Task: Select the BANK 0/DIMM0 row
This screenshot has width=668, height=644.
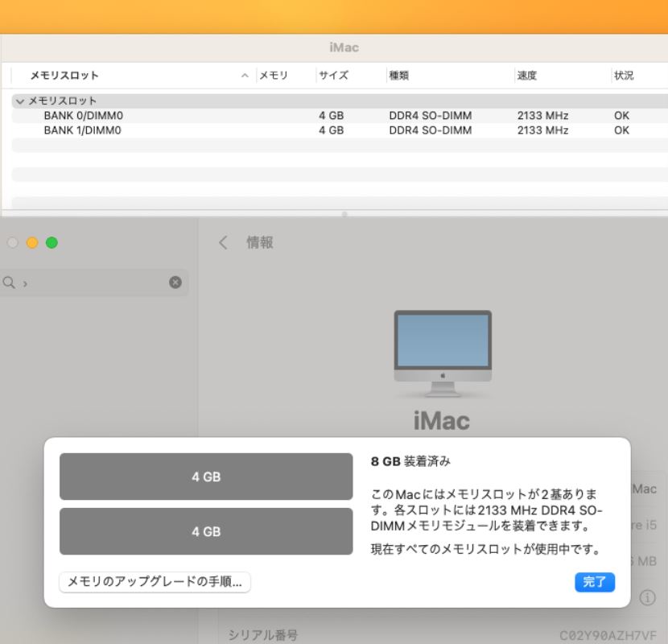Action: (x=340, y=115)
